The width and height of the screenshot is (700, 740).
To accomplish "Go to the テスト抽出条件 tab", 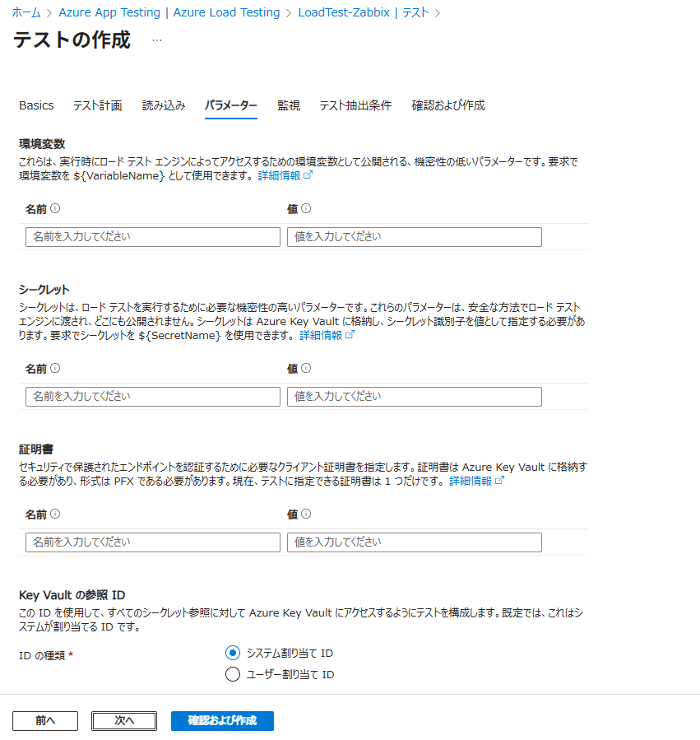I will click(355, 105).
